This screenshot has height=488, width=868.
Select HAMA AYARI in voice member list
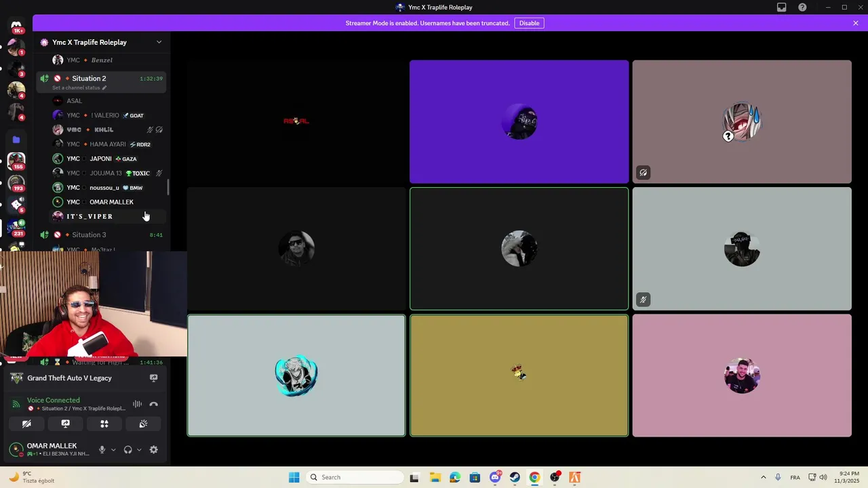click(108, 144)
